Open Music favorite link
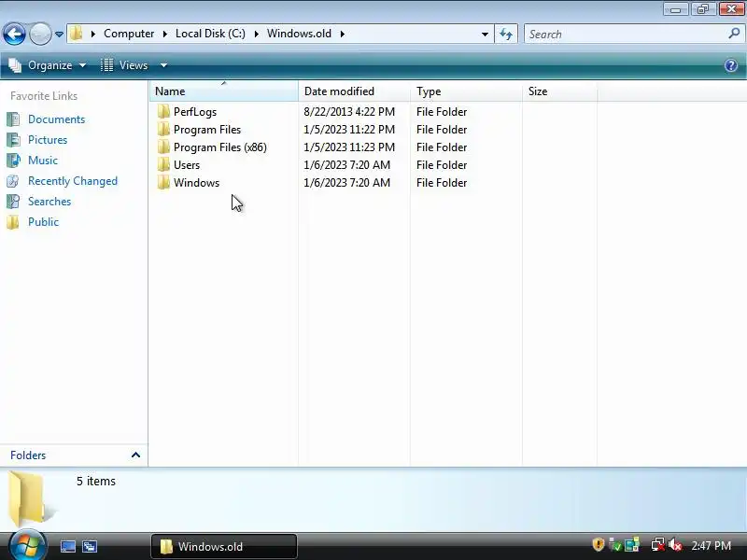747x560 pixels. pos(43,160)
